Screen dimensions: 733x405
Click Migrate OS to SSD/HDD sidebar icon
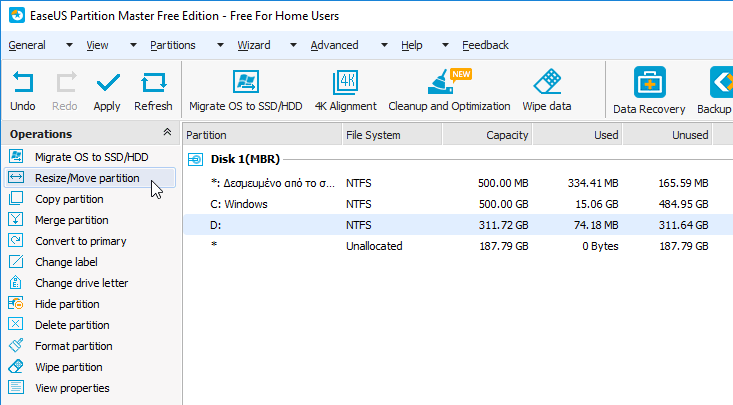pos(16,157)
